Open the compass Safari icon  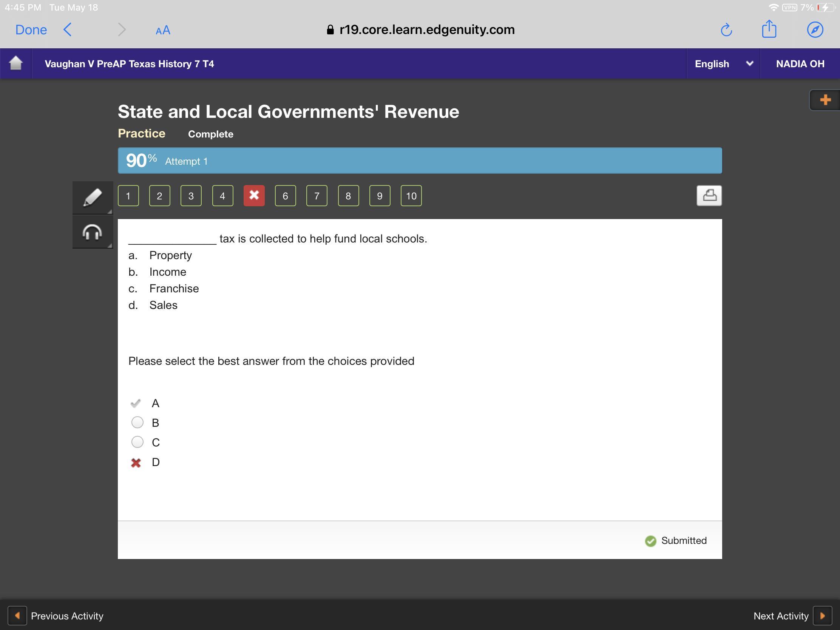click(815, 29)
